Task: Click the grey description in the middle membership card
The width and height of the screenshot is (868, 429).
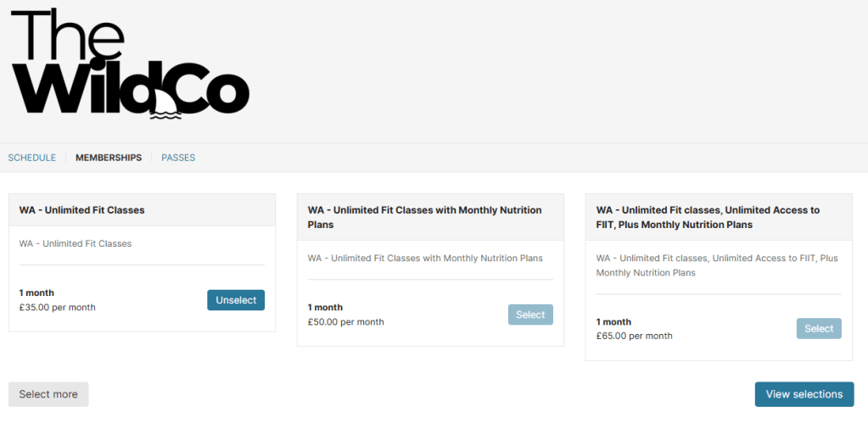Action: (x=425, y=259)
